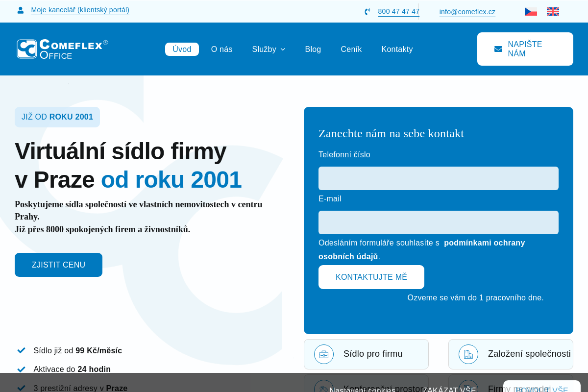Viewport: 588px width, 392px height.
Task: Focus the E-mail input field
Action: 439,222
